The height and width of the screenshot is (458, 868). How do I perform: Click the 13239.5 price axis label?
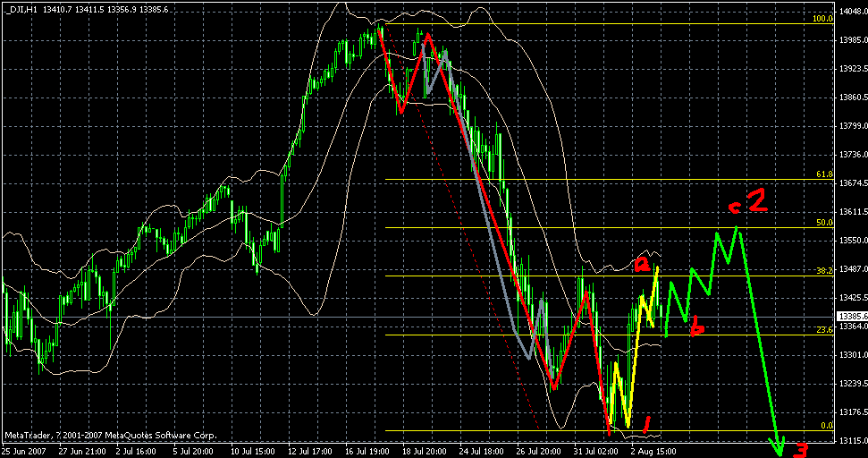[x=853, y=383]
